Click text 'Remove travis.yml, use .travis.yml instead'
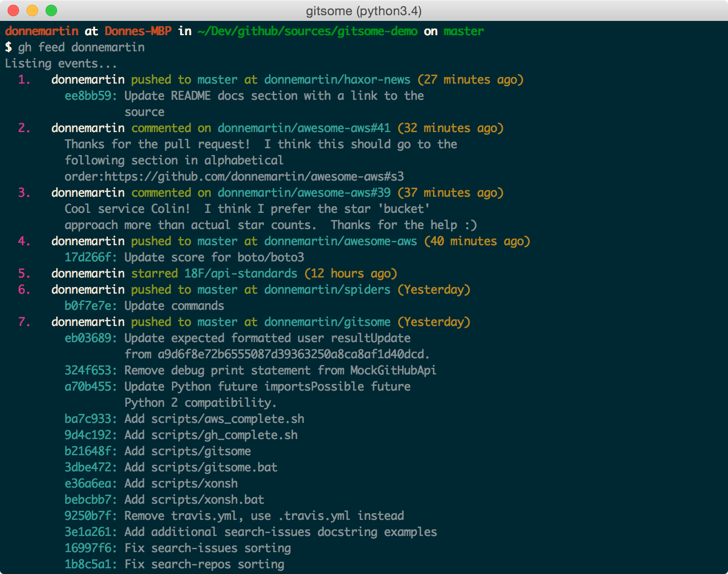 (264, 516)
